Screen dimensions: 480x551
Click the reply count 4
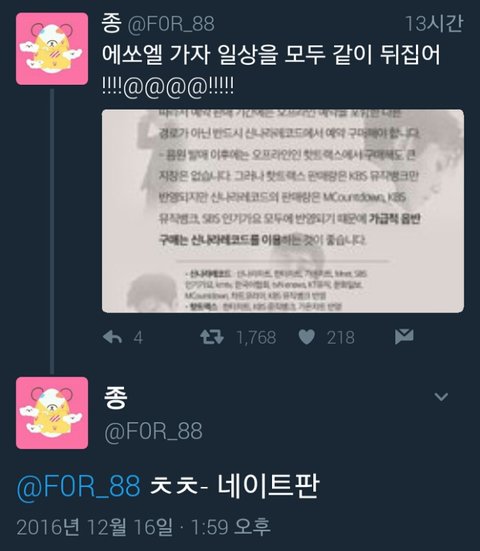(138, 338)
